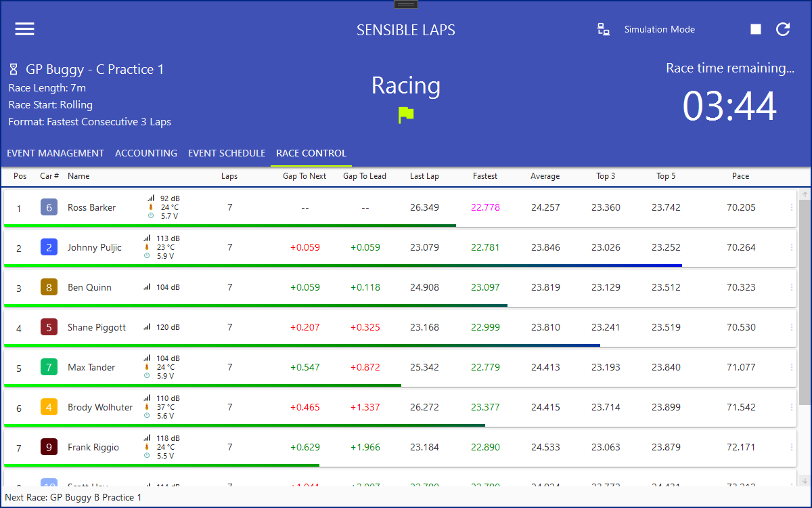Click the hourglass icon beside GP Buggy
Viewport: 812px width, 508px height.
14,70
